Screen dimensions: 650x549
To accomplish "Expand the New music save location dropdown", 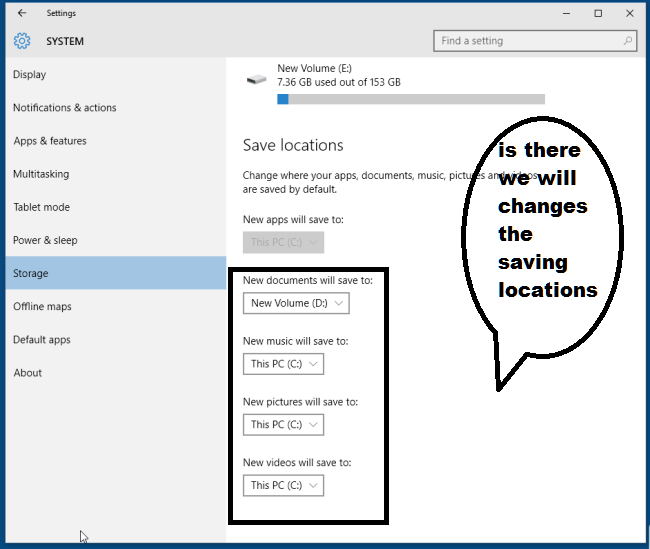I will (x=284, y=364).
